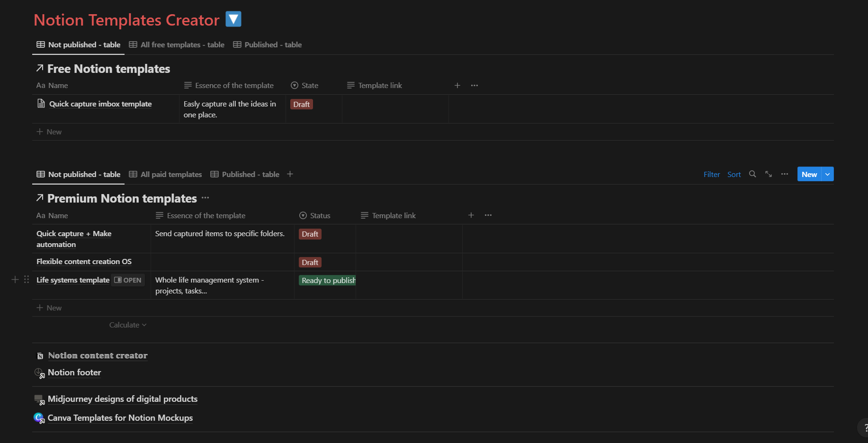The width and height of the screenshot is (868, 443).
Task: Switch to All free templates - table tab
Action: click(177, 44)
